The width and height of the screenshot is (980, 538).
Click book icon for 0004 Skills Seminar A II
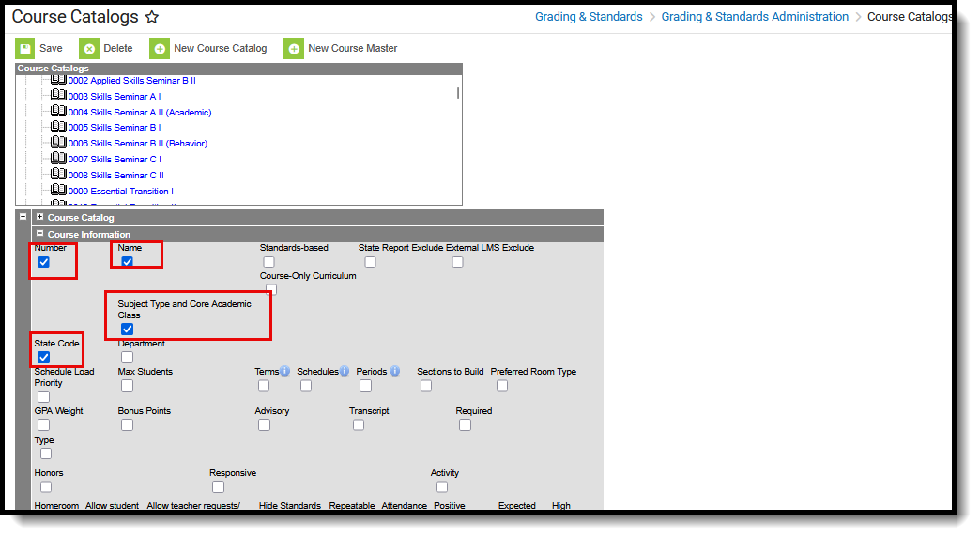(58, 111)
